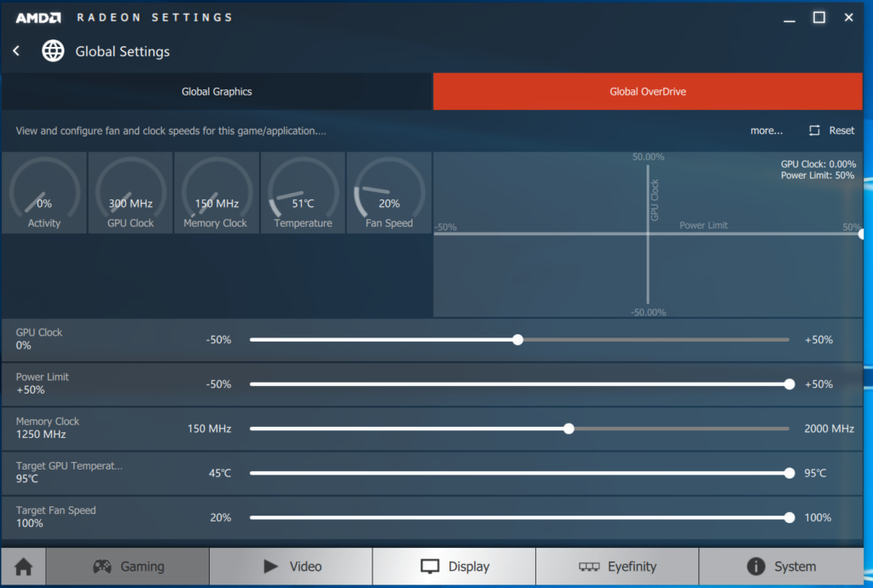Switch to the Global Graphics tab
Viewport: 873px width, 588px height.
[217, 91]
